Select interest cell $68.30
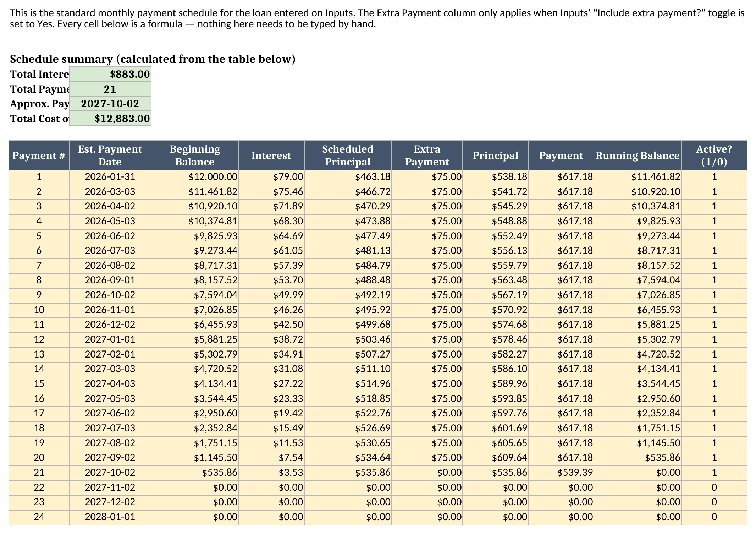Screen dimensions: 756x534 (271, 222)
